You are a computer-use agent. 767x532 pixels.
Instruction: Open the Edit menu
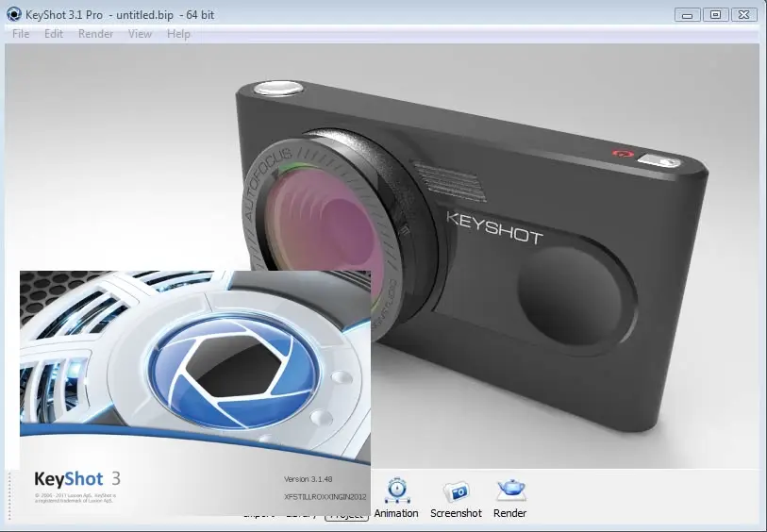pos(54,34)
